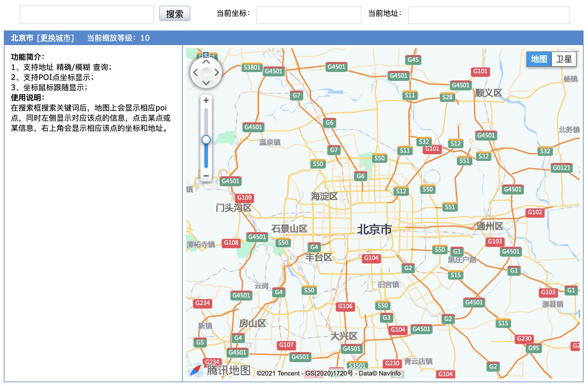Click the S3501 road shield

coord(357,366)
